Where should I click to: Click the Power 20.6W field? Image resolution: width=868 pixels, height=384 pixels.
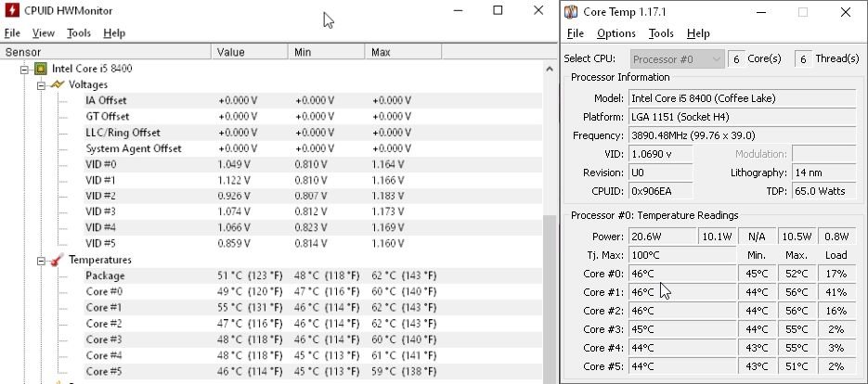(662, 237)
